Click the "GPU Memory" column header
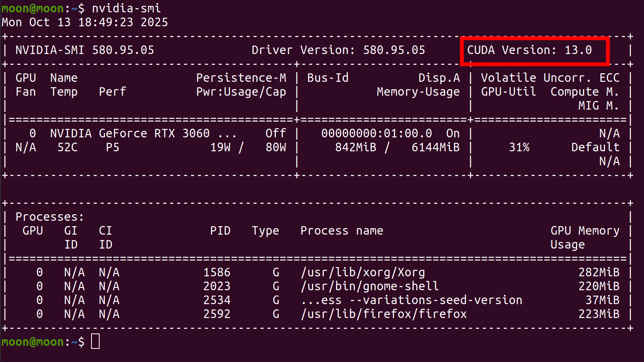 [x=585, y=231]
